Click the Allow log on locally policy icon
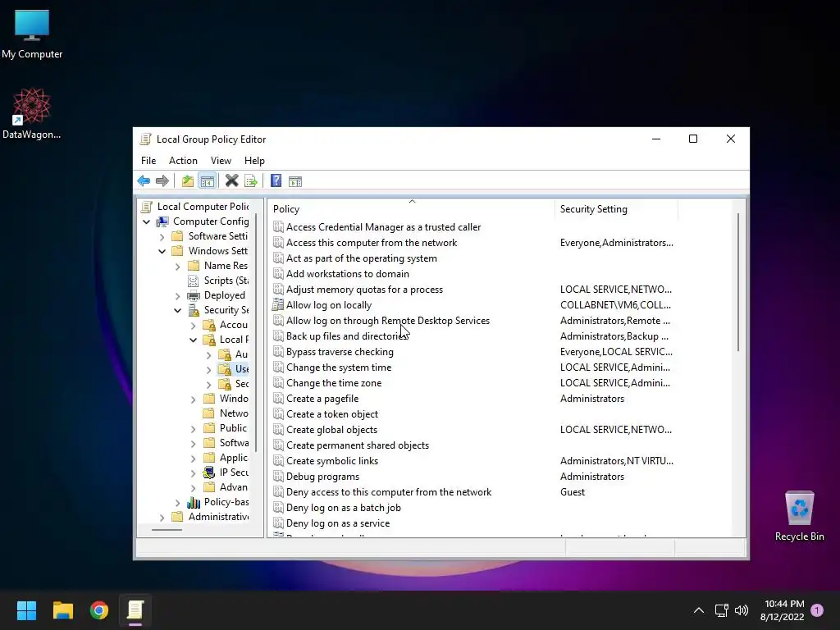 tap(277, 305)
